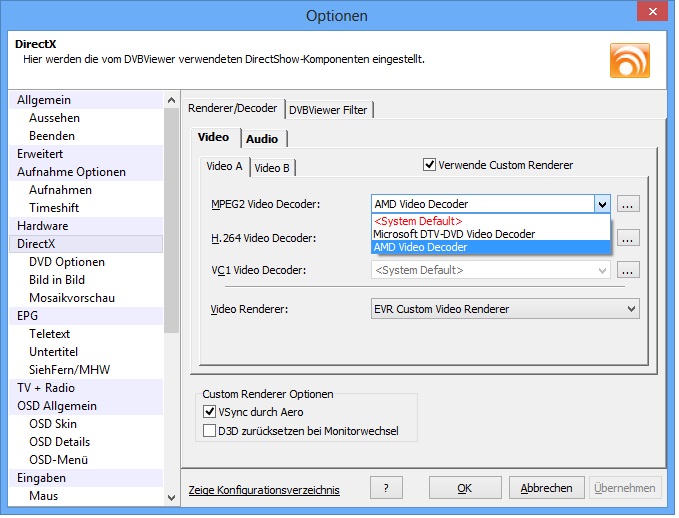Open the VC1 Video Decoder dropdown
This screenshot has height=518, width=679.
tap(493, 271)
